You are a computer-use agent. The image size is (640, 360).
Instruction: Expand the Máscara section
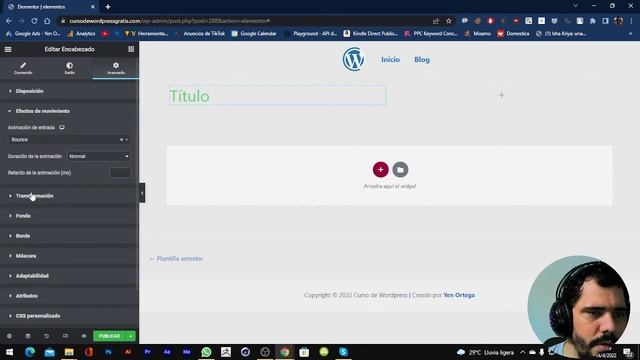tap(69, 256)
